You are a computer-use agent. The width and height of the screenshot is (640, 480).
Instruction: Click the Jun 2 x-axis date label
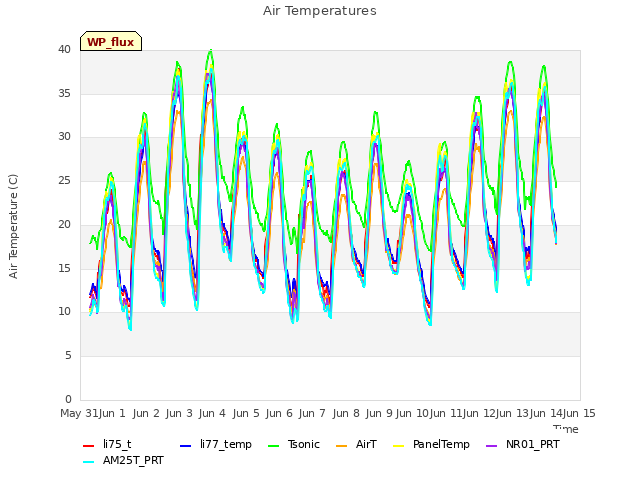[146, 413]
